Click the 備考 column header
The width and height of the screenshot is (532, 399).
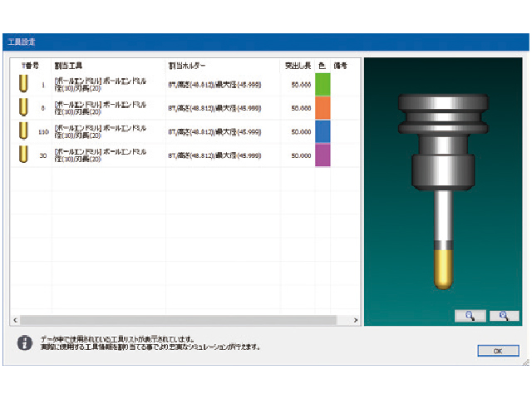point(340,66)
